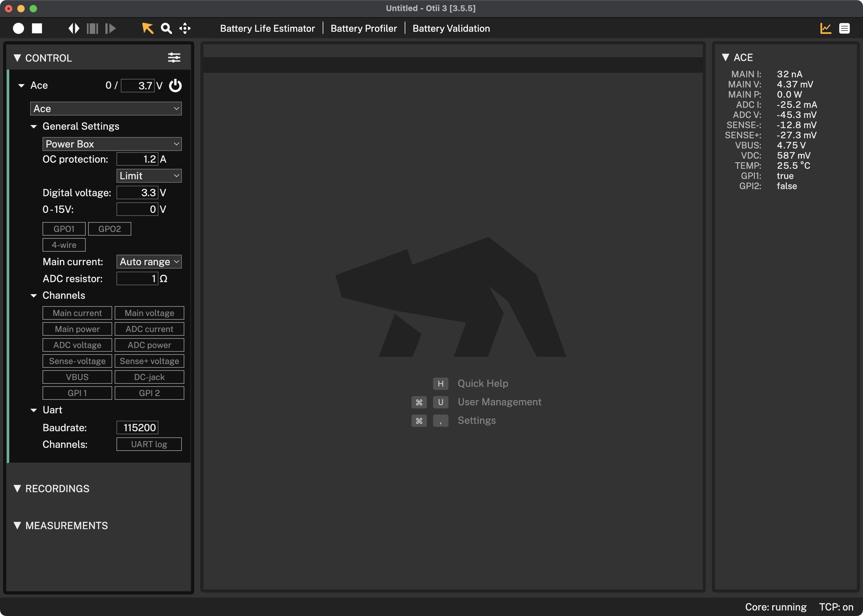
Task: Open the Control panel settings sliders icon
Action: coord(174,58)
